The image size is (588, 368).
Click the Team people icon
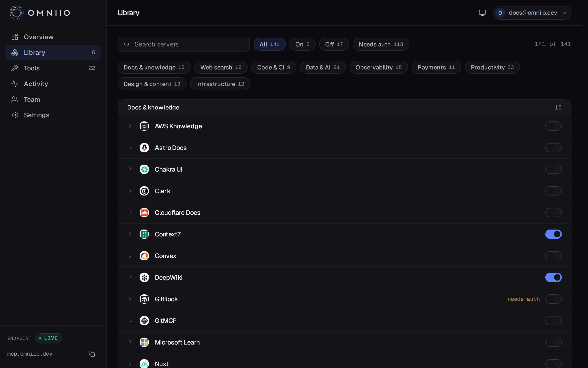coord(15,99)
